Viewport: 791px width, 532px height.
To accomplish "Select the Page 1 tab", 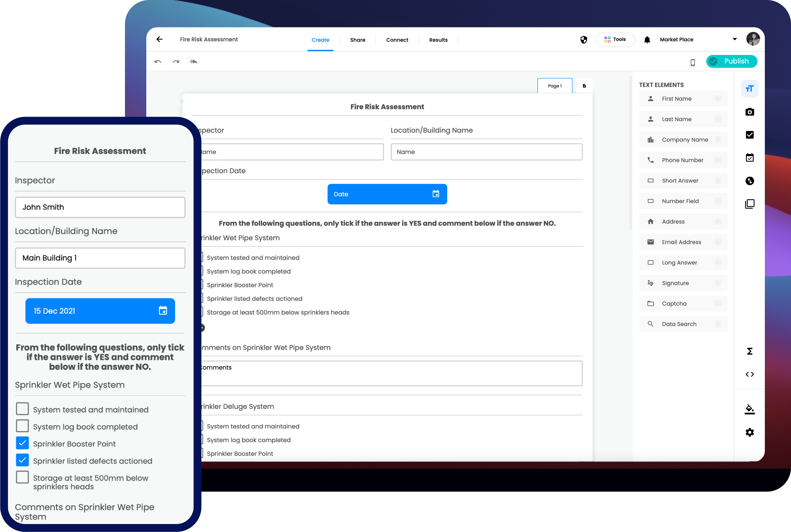I will tap(555, 86).
